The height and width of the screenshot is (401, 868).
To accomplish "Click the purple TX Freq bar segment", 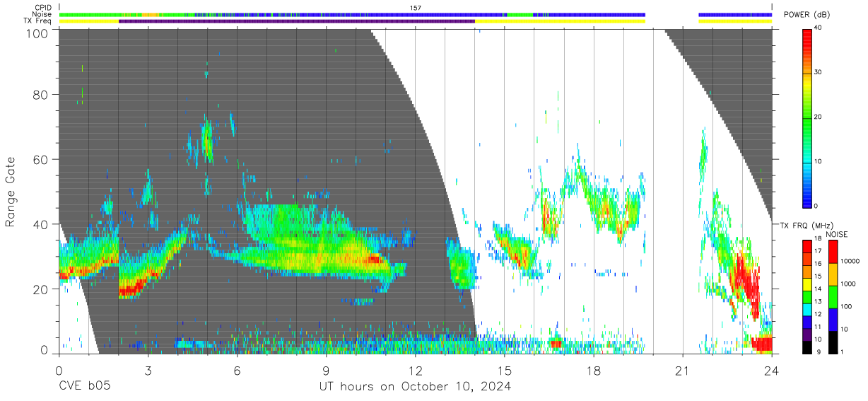I will pyautogui.click(x=297, y=21).
